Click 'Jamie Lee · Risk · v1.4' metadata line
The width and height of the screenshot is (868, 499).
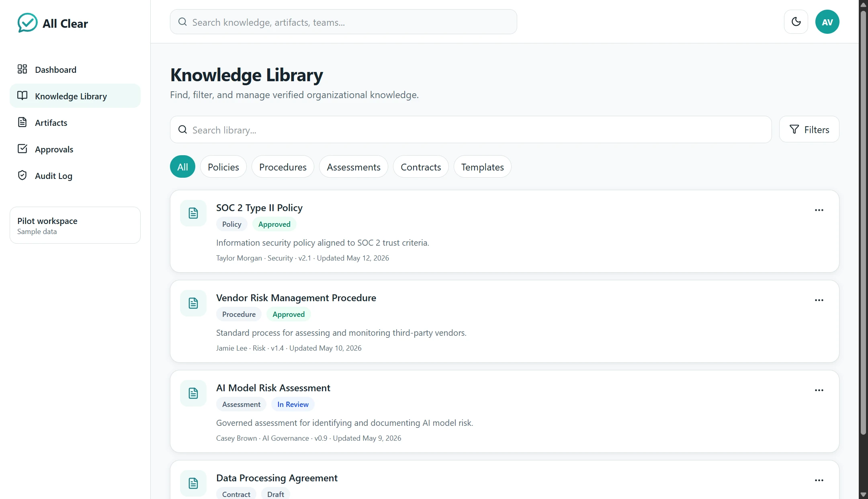coord(289,348)
